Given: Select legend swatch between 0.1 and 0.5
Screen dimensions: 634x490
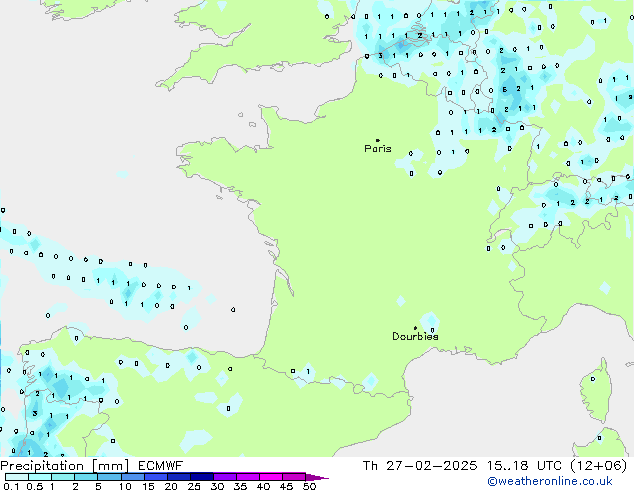Looking at the screenshot, I should click(x=17, y=477).
